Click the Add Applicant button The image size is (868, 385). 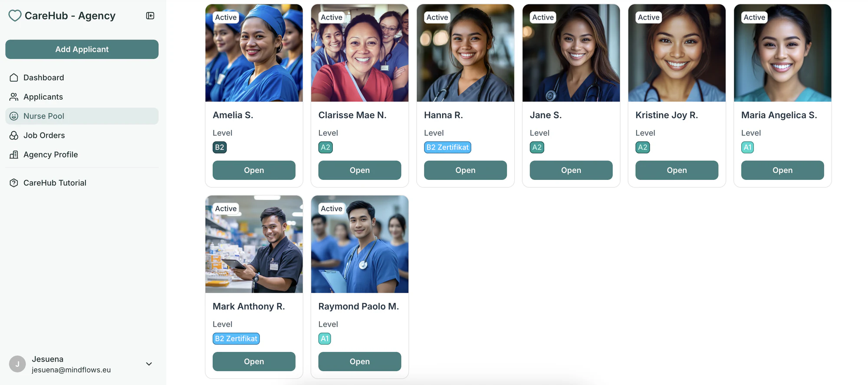coord(82,50)
